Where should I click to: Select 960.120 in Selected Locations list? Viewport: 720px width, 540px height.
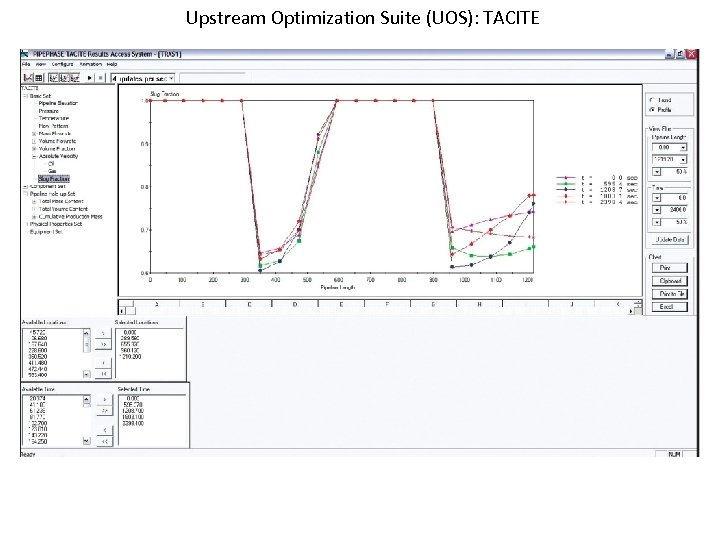point(131,350)
